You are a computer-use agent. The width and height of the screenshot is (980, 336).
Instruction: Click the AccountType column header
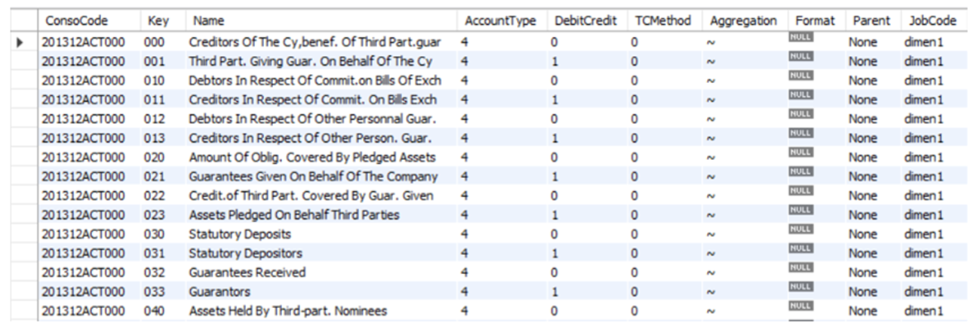tap(501, 21)
